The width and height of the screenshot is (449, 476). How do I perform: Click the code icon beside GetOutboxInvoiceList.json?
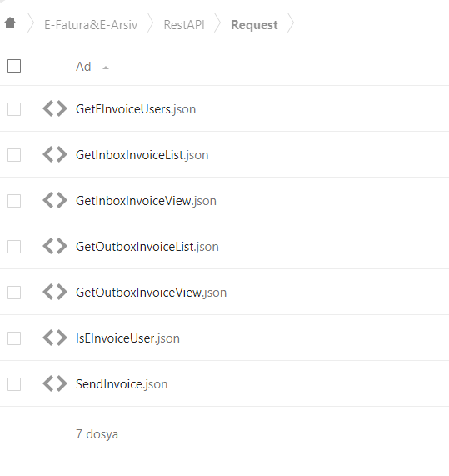[x=55, y=246]
